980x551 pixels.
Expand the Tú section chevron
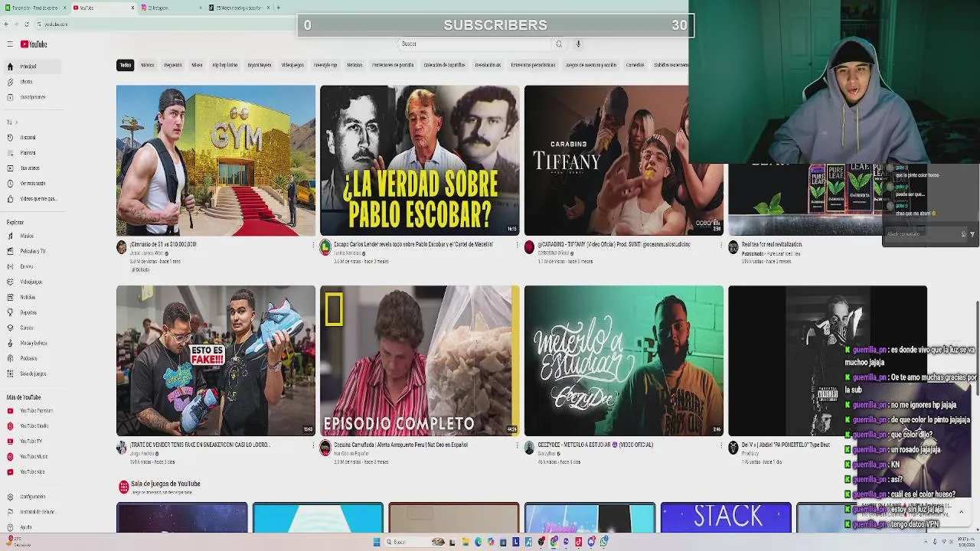16,122
